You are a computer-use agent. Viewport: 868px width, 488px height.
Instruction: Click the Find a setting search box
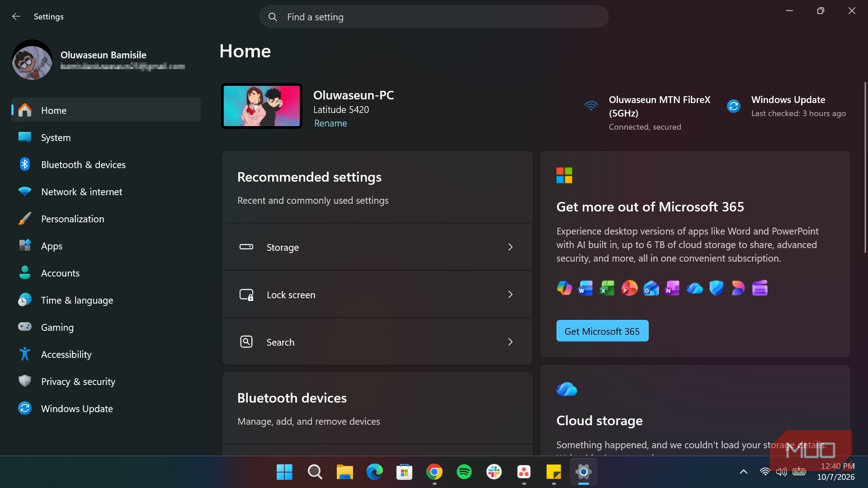(x=434, y=17)
